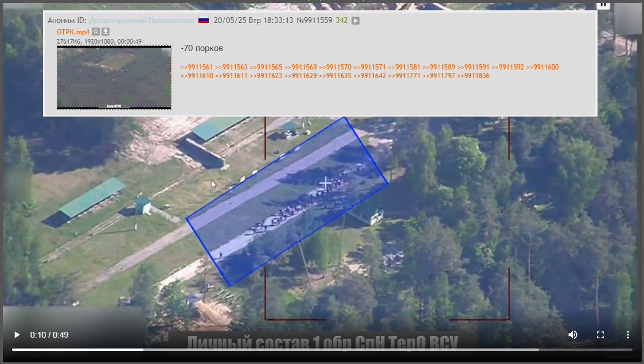Click the post number №9911559

point(314,20)
